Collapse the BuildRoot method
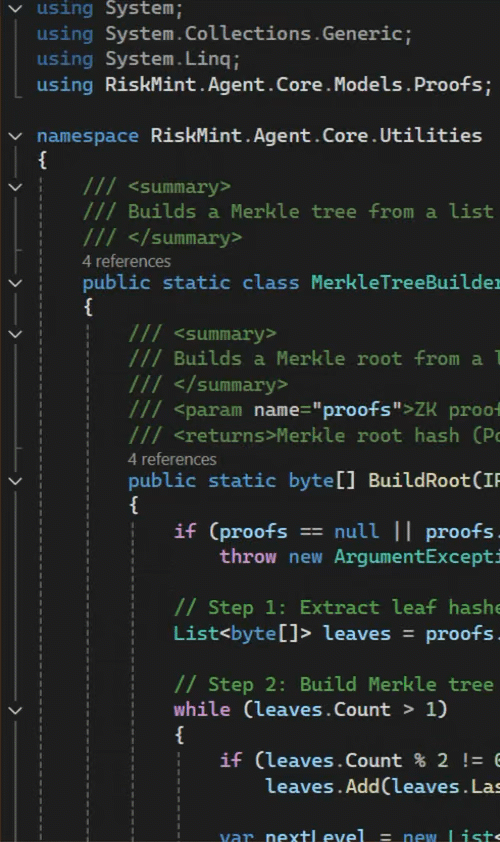The height and width of the screenshot is (842, 500). (x=16, y=481)
